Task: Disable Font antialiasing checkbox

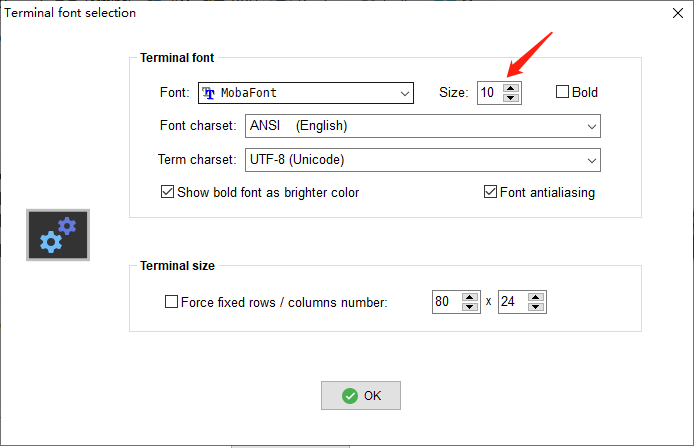Action: click(x=490, y=192)
